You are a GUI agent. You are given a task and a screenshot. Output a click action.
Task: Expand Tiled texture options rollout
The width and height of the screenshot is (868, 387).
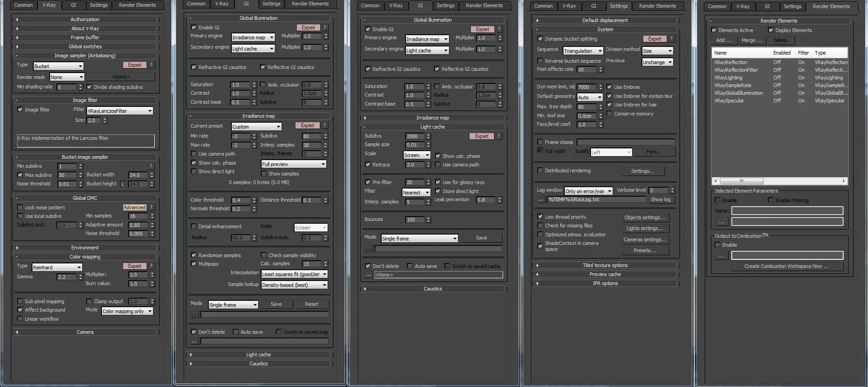pos(605,265)
